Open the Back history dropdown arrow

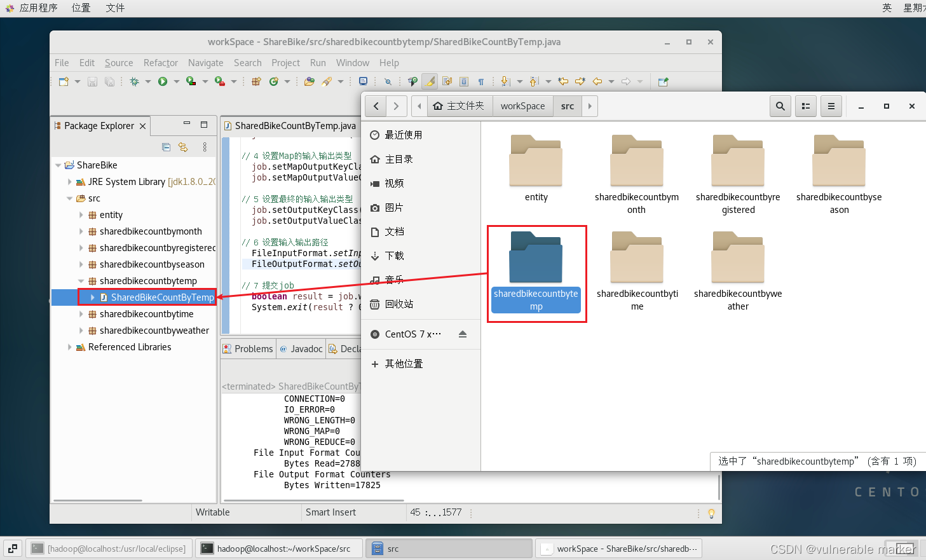coord(611,81)
